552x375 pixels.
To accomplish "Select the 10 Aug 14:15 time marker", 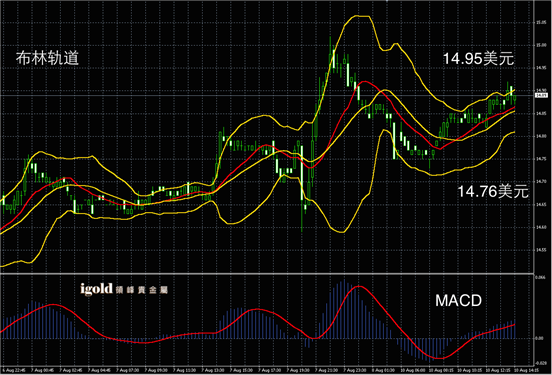I will 527,370.
